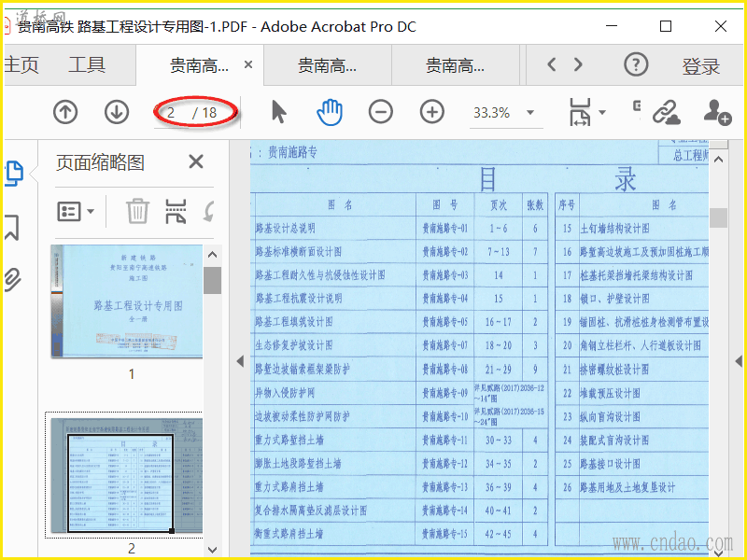Expand the right tools pane arrow

[739, 361]
